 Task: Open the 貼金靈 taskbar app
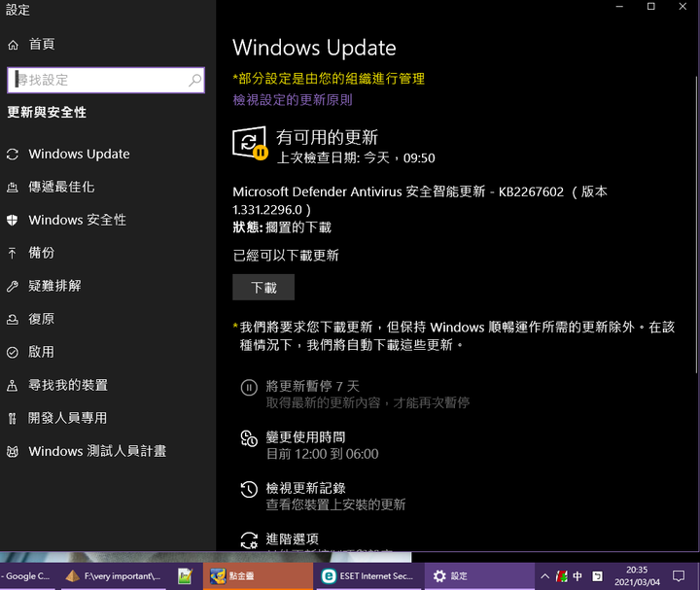point(258,576)
